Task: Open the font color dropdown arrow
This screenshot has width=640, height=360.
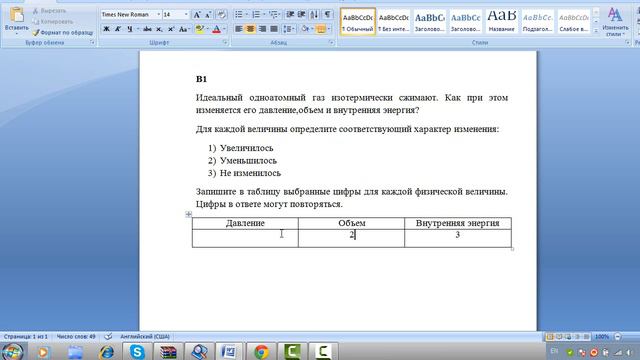Action: [224, 29]
